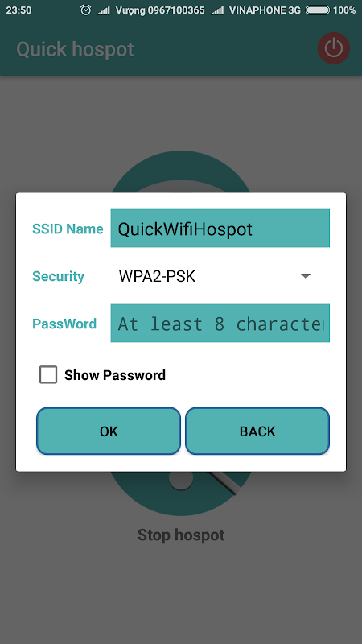
Task: Tap signal bars icon beside VINAPHONE 3G
Action: [217, 10]
